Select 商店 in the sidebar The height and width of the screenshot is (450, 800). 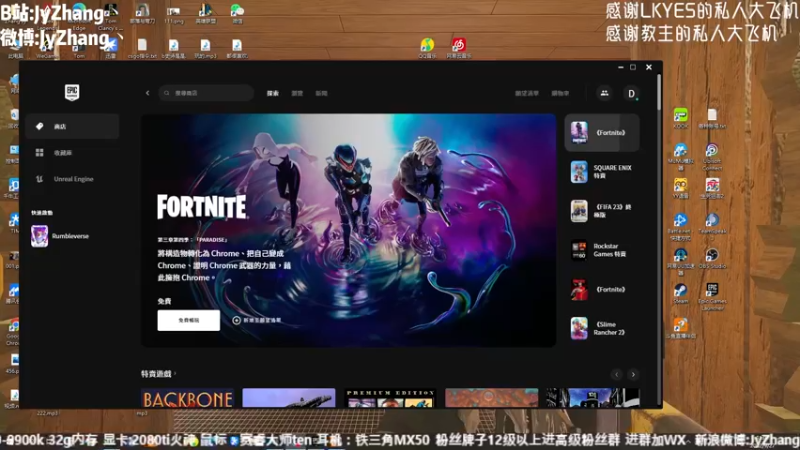tap(72, 126)
